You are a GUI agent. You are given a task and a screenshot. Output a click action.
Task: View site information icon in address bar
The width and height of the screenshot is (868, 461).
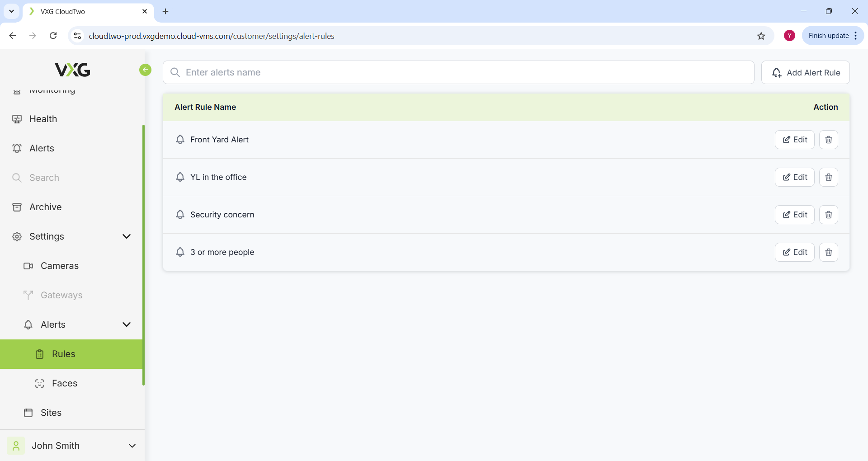pos(77,36)
